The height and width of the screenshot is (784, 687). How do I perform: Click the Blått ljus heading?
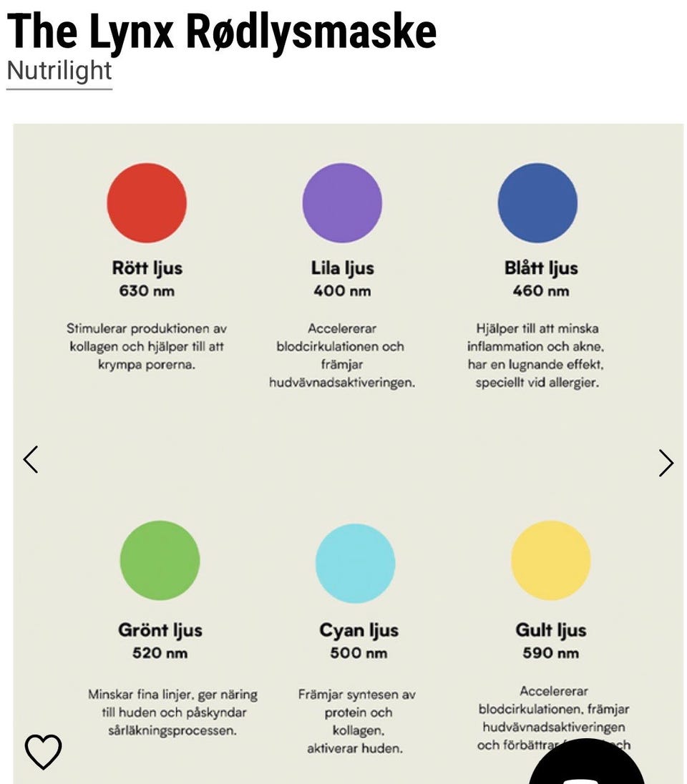click(540, 268)
